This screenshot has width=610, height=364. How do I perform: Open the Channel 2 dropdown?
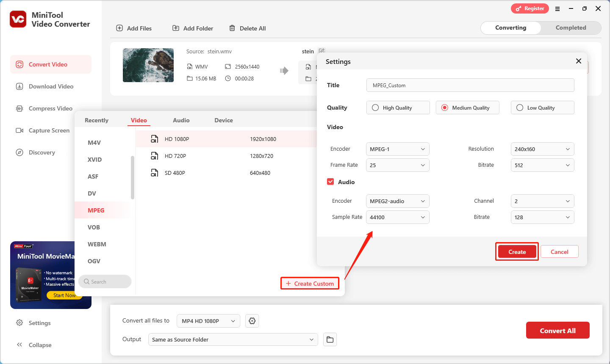tap(543, 201)
